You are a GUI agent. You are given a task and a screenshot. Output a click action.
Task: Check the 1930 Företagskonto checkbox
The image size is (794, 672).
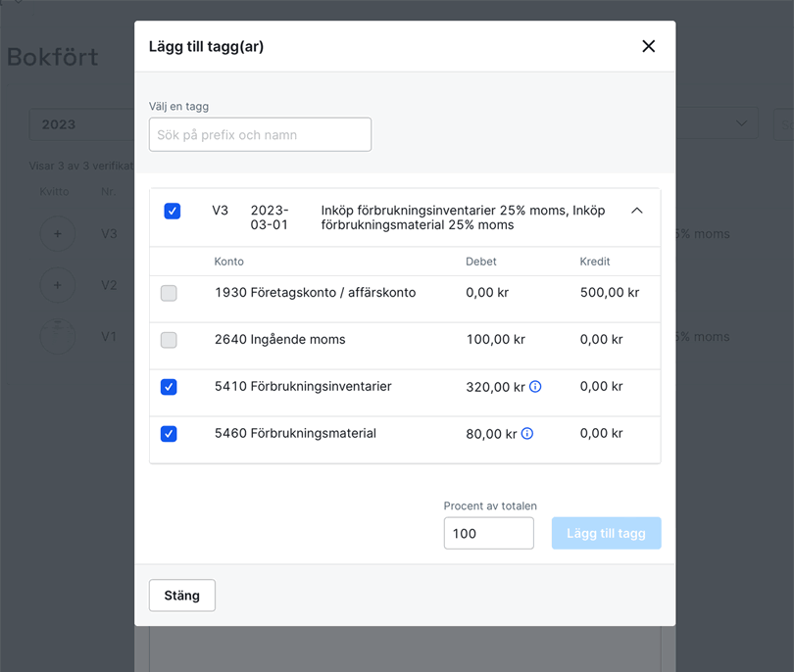tap(169, 293)
